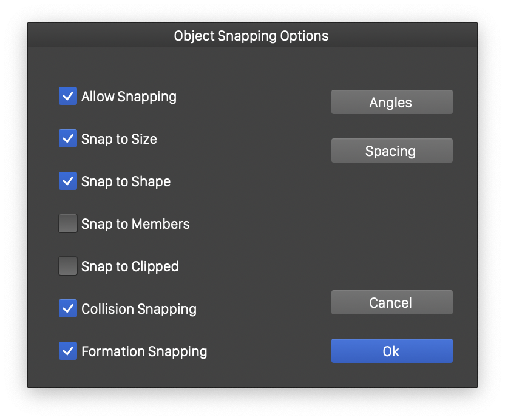Viewport: 505px width, 420px height.
Task: Click the Object Snapping Options title bar
Action: point(251,36)
